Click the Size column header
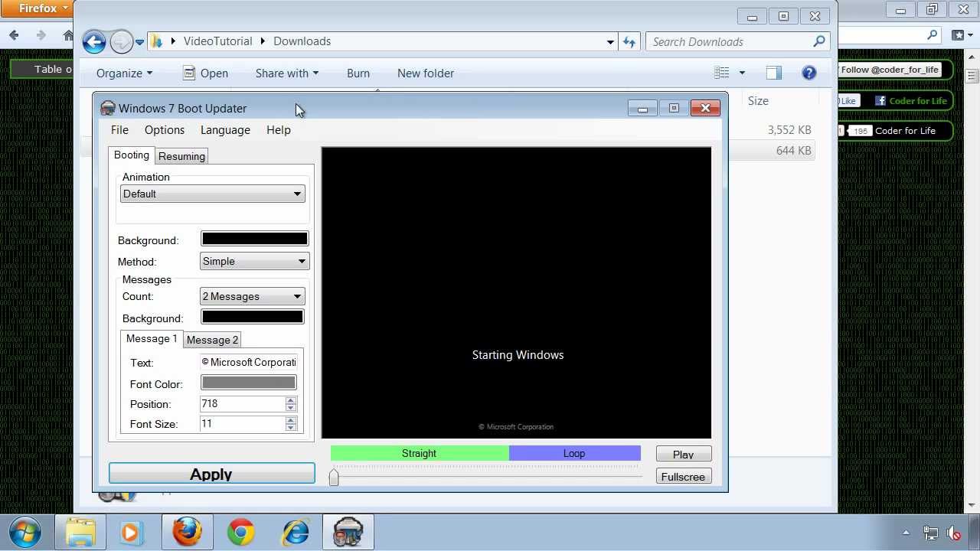The image size is (980, 551). [x=758, y=101]
